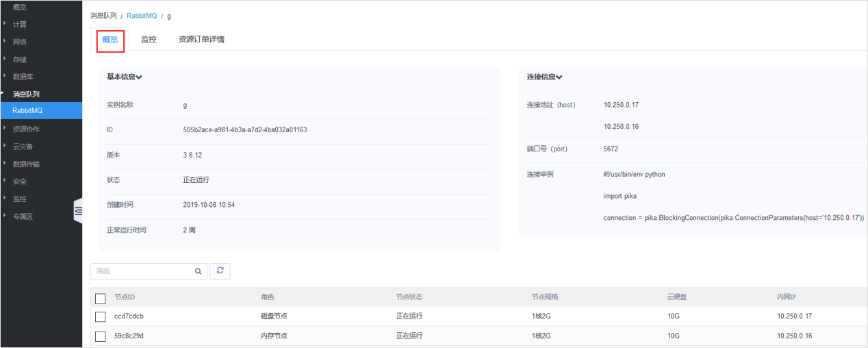Click node ID 59c8c29d
Screen dimensions: 868x348
point(129,336)
